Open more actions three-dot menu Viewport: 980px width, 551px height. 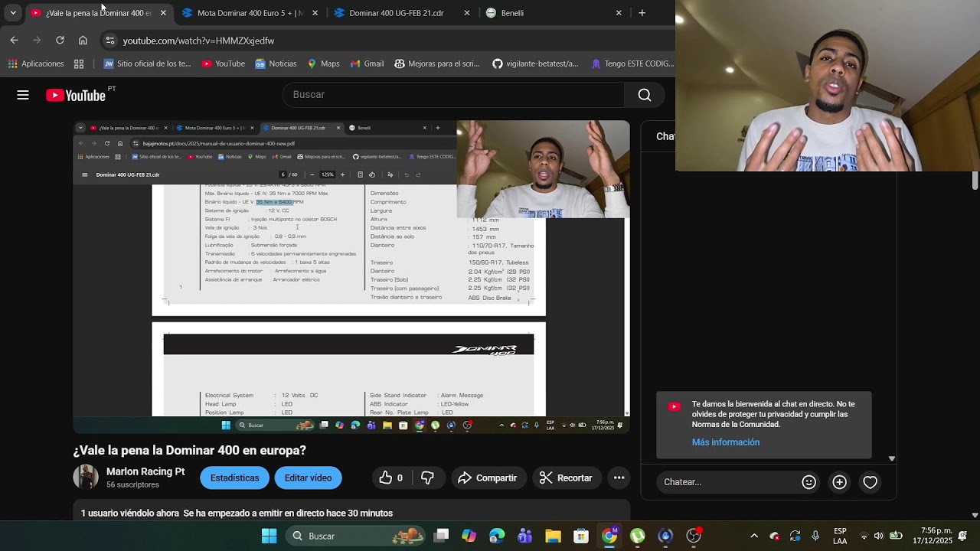619,478
